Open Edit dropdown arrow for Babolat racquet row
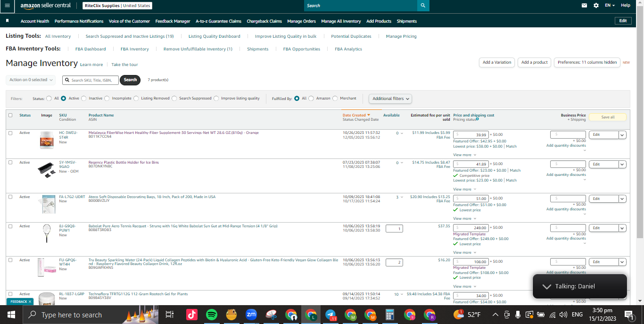 coord(622,228)
